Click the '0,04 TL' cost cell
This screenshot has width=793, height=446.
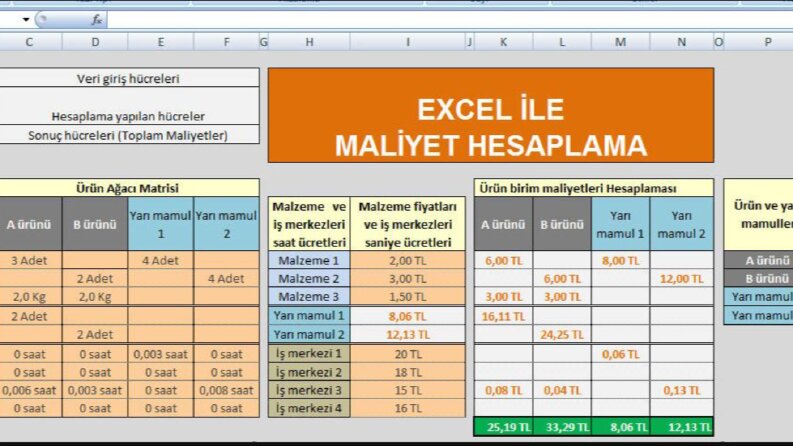pyautogui.click(x=562, y=390)
